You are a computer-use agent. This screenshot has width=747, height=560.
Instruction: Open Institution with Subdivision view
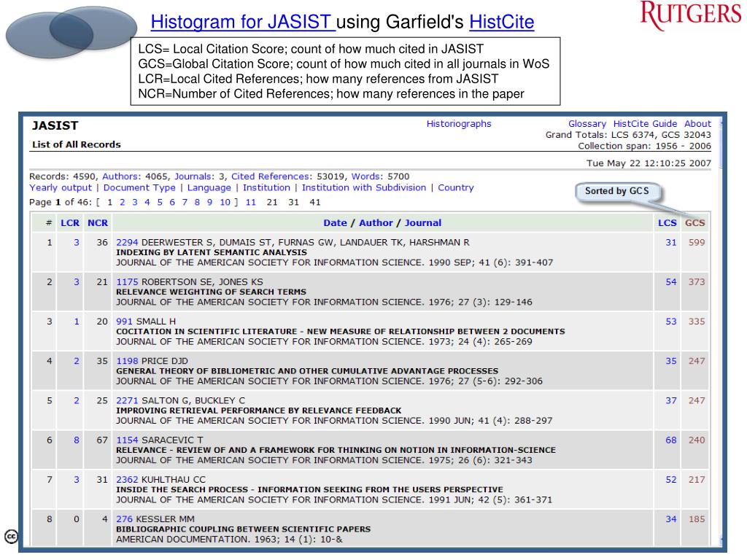click(x=364, y=187)
